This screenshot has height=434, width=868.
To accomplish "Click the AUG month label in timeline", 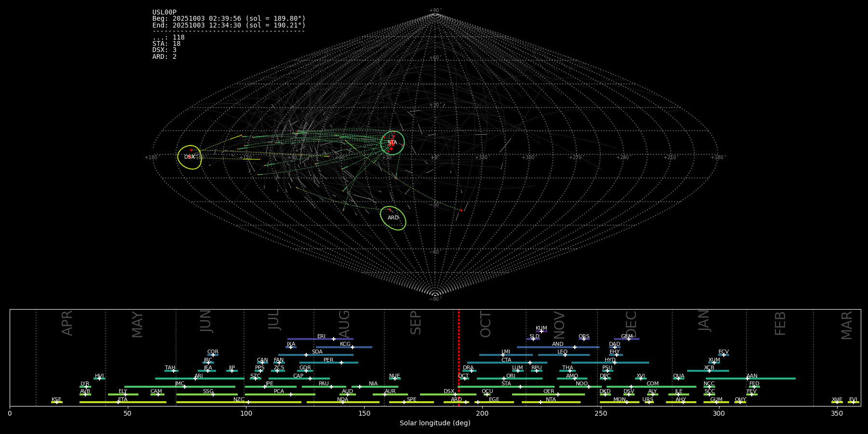I will (x=344, y=324).
